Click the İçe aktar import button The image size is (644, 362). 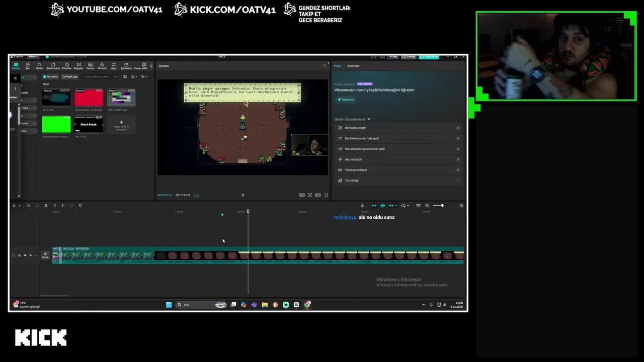point(51,77)
